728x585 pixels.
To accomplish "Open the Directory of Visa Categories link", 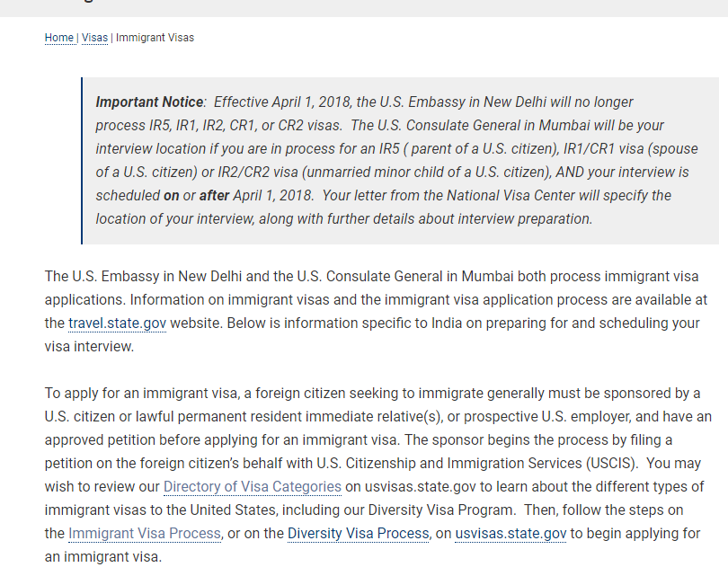I will tap(253, 486).
